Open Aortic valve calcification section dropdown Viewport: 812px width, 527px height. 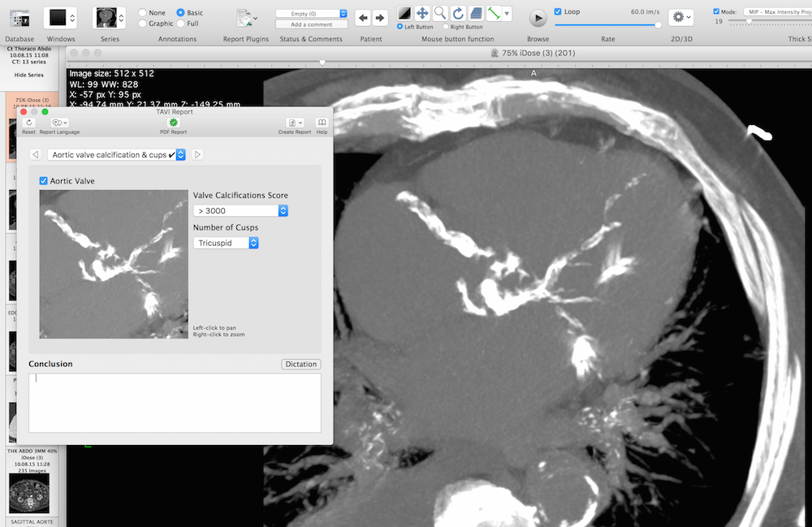point(116,155)
